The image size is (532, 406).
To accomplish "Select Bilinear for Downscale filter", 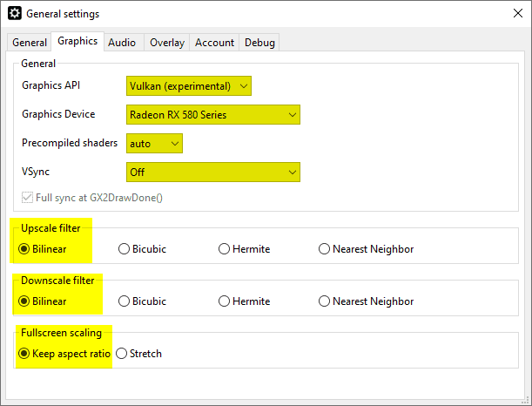I will click(24, 301).
